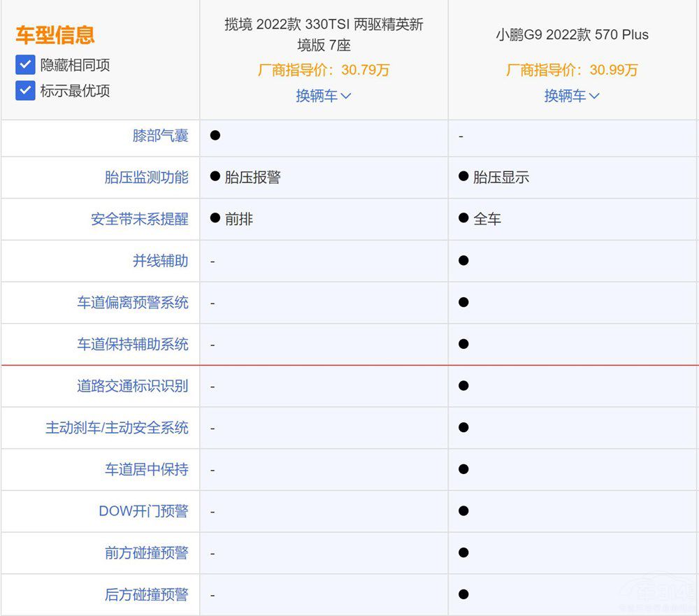The image size is (699, 616).
Task: Open 换辆车 dropdown under 揽境 column
Action: pyautogui.click(x=324, y=95)
